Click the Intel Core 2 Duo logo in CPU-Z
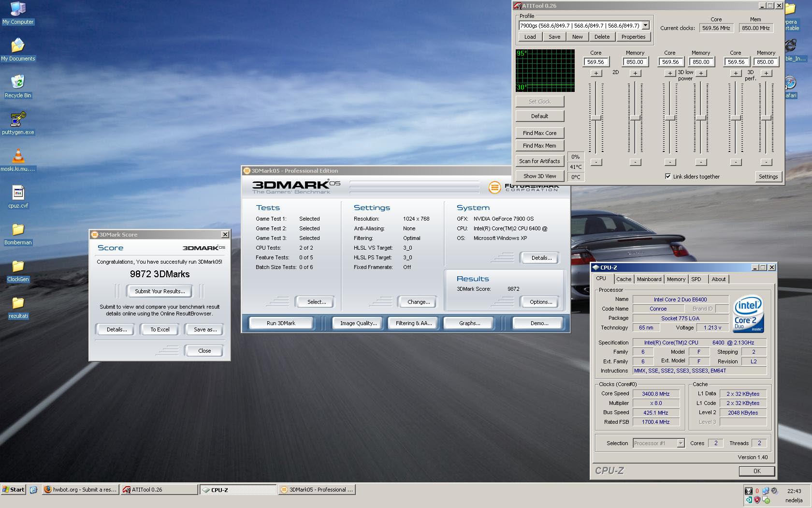Viewport: 812px width, 508px height. point(748,314)
